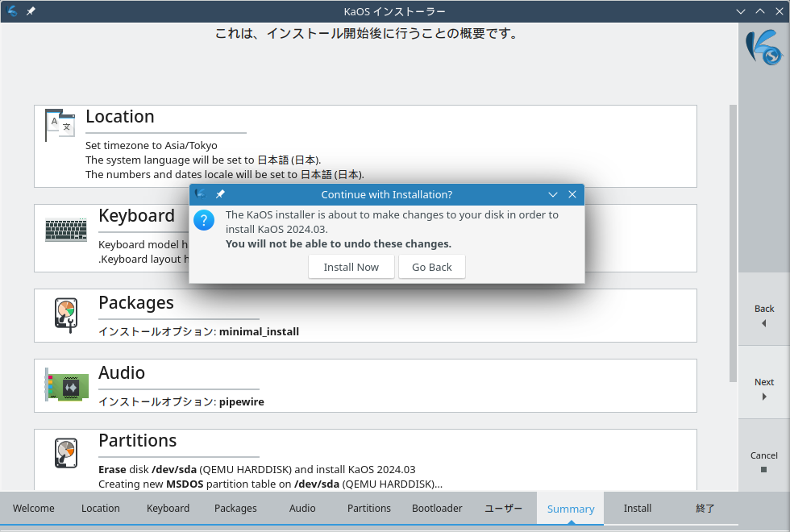This screenshot has height=532, width=790.
Task: Click the Install Now button
Action: click(351, 267)
